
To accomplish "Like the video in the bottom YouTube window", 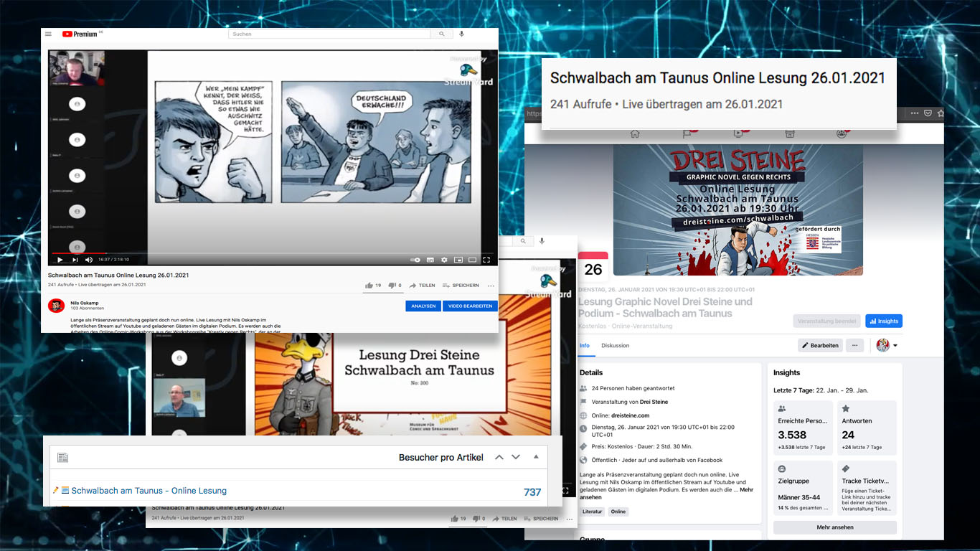I will (x=458, y=519).
